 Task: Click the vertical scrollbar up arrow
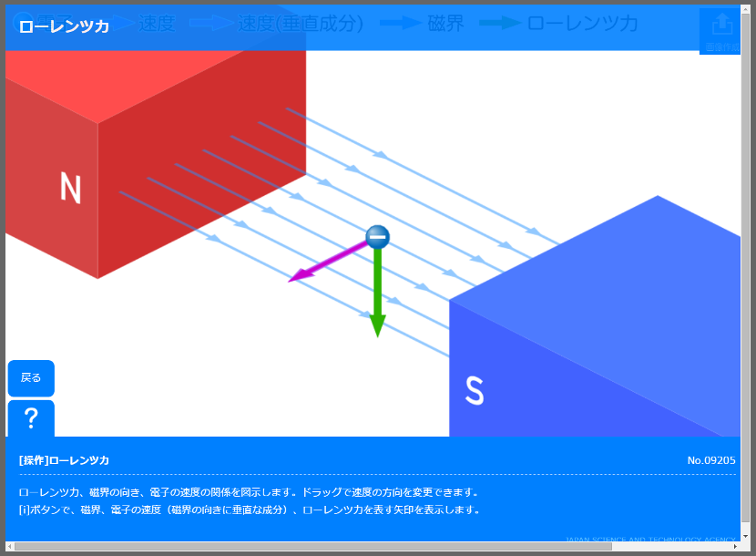click(x=745, y=10)
